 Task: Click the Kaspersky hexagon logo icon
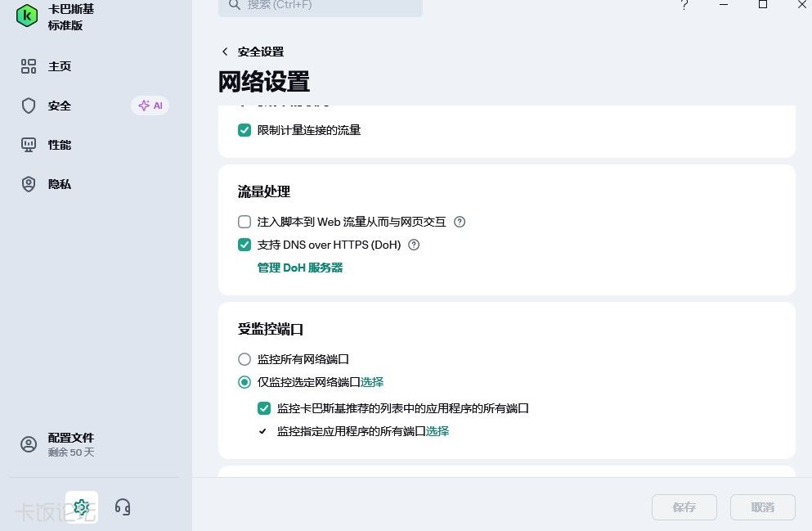pos(27,16)
